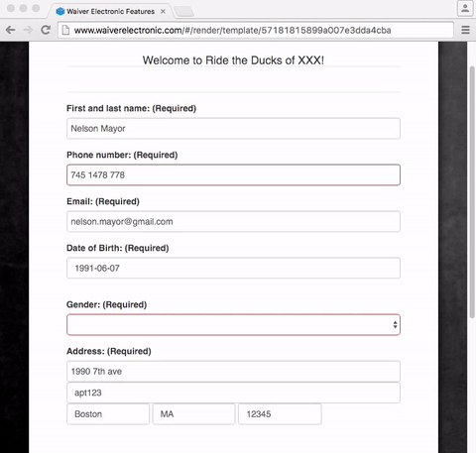Open a new browser tab
The height and width of the screenshot is (453, 476).
(x=183, y=12)
